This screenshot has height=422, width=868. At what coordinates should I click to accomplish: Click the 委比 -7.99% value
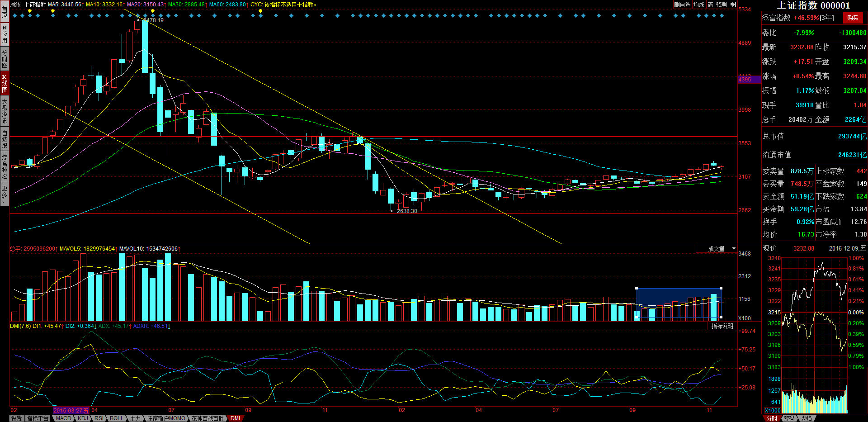(804, 33)
